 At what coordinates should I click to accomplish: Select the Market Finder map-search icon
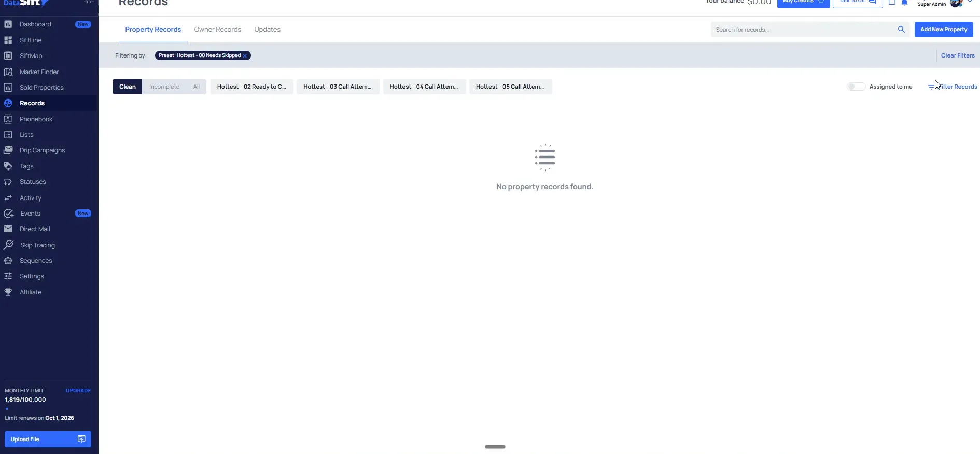[8, 72]
